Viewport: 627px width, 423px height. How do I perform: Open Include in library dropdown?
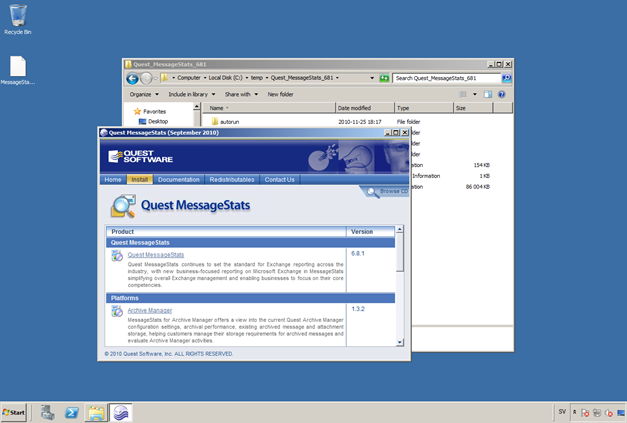(x=192, y=94)
